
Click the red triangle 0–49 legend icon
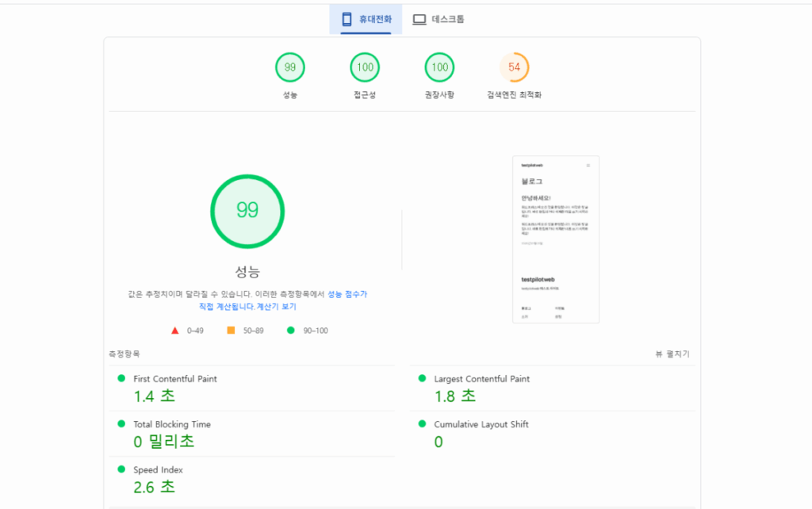(175, 331)
